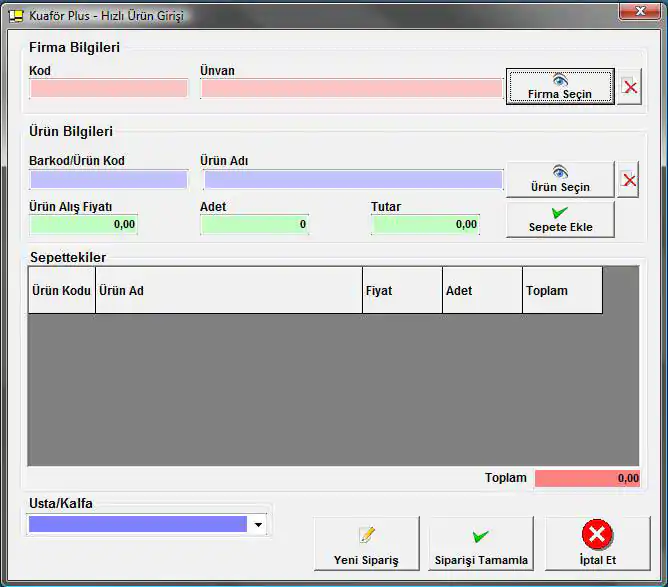Click the Adet quantity field
668x587 pixels.
click(254, 225)
